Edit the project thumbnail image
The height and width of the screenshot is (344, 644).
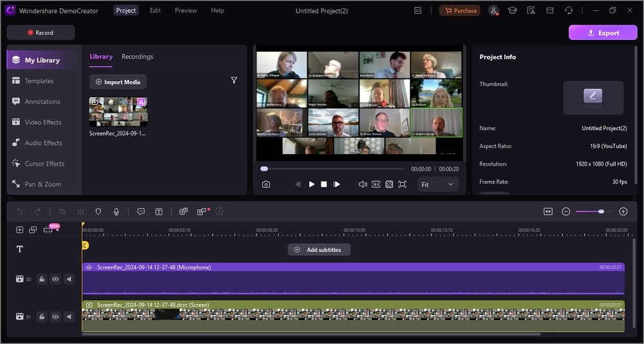point(593,96)
